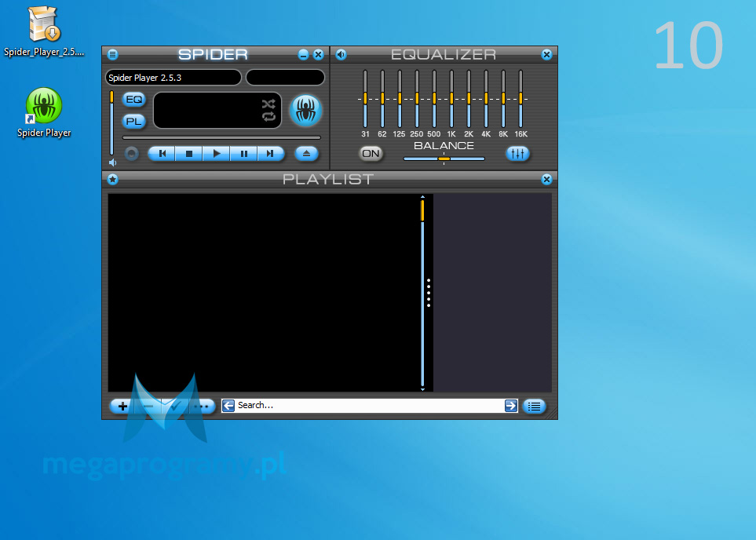Image resolution: width=756 pixels, height=540 pixels.
Task: Toggle the PL playlist window button
Action: coord(133,121)
